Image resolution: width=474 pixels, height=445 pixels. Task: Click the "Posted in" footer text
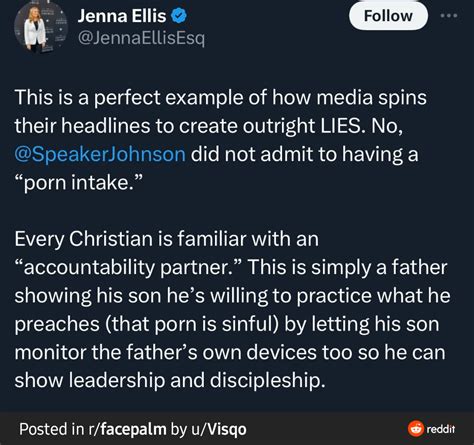click(x=52, y=429)
